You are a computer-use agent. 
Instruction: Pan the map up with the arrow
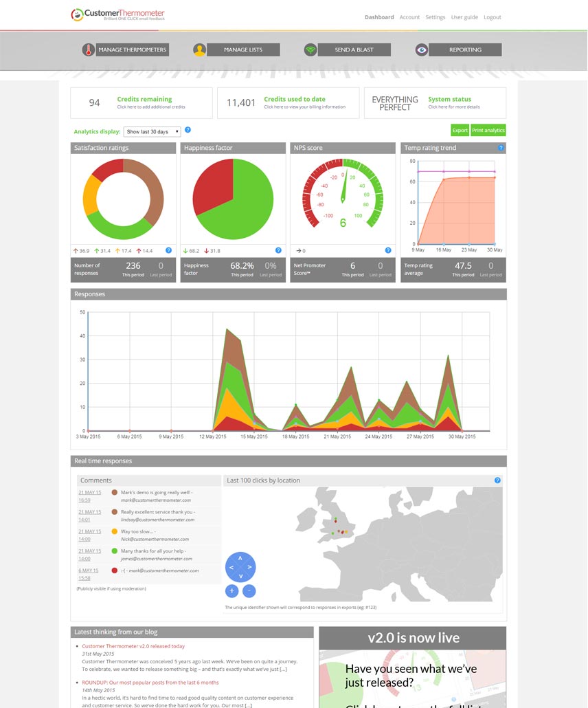(x=240, y=559)
